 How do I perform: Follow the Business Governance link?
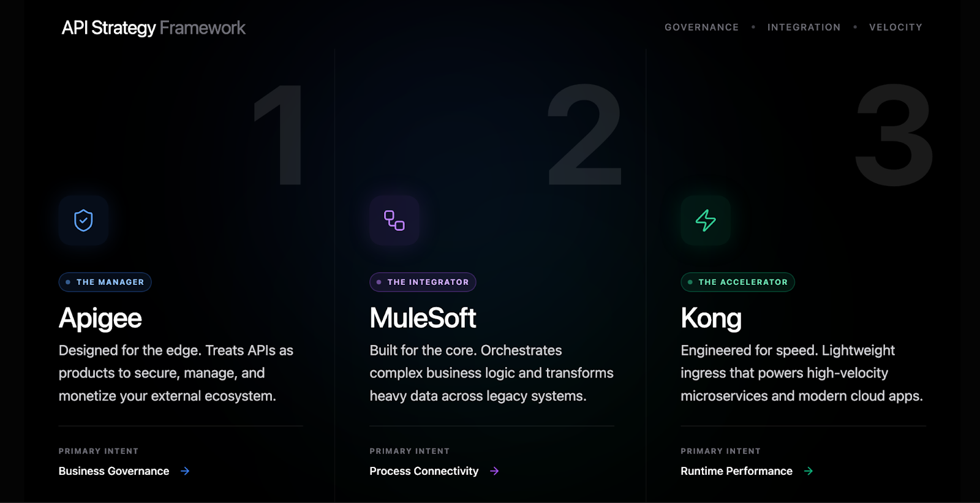point(114,471)
